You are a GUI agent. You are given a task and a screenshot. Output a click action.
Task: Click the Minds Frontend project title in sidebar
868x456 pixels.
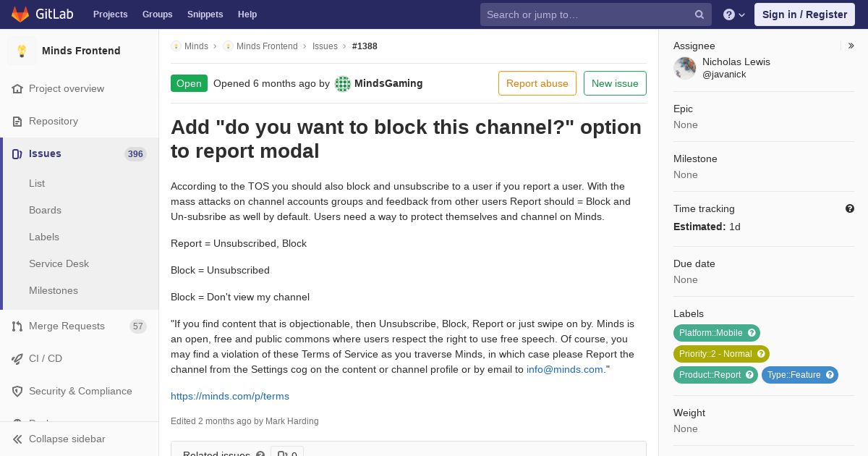[x=81, y=51]
